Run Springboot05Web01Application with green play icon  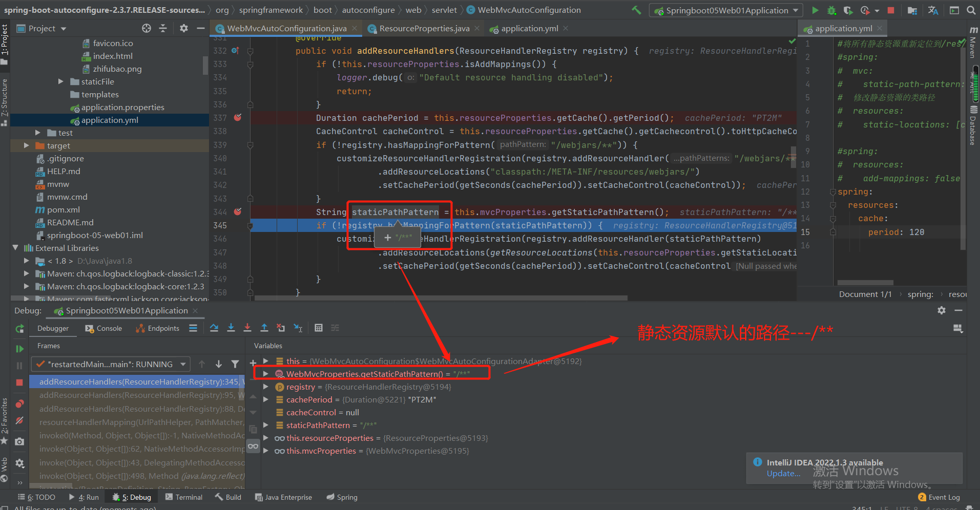tap(815, 10)
